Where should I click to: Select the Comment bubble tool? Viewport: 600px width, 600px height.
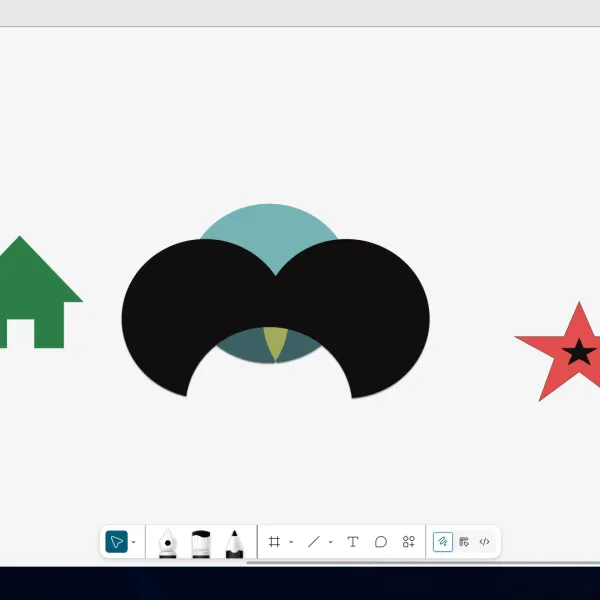coord(381,541)
